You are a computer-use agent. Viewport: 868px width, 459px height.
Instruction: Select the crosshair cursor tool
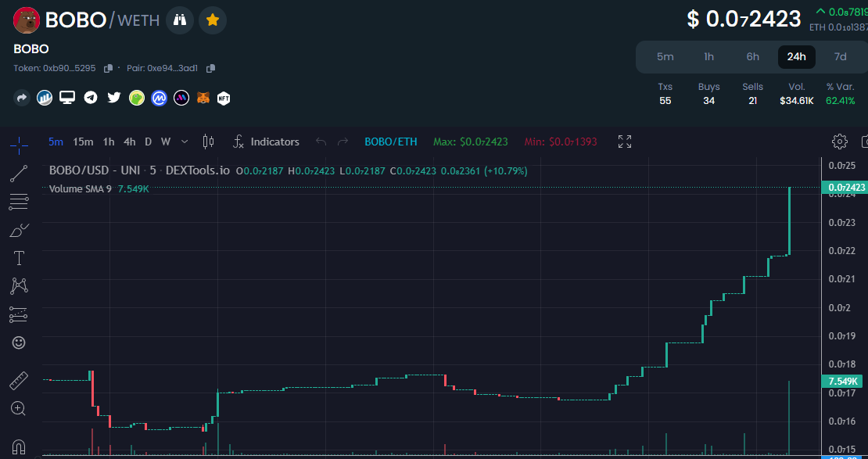[19, 145]
